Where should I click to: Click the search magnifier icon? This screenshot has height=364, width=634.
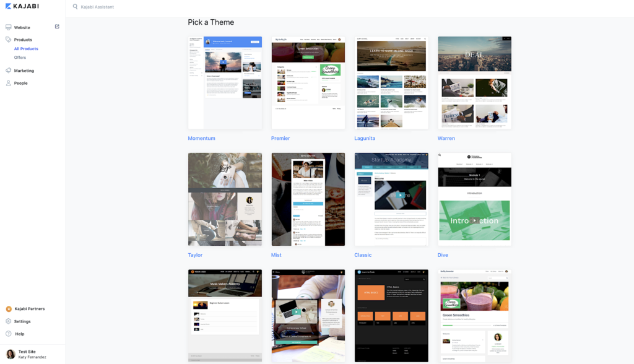(x=75, y=6)
